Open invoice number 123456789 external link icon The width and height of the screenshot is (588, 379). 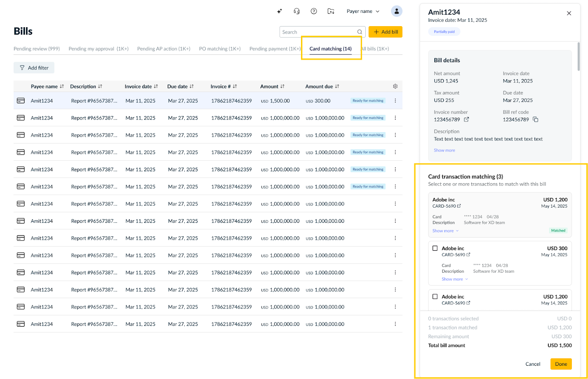click(466, 120)
